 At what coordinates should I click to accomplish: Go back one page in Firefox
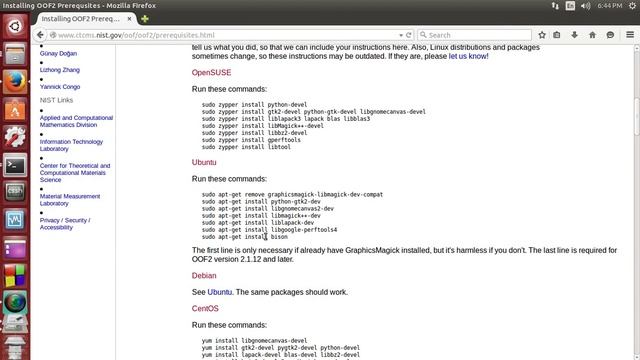pos(40,35)
